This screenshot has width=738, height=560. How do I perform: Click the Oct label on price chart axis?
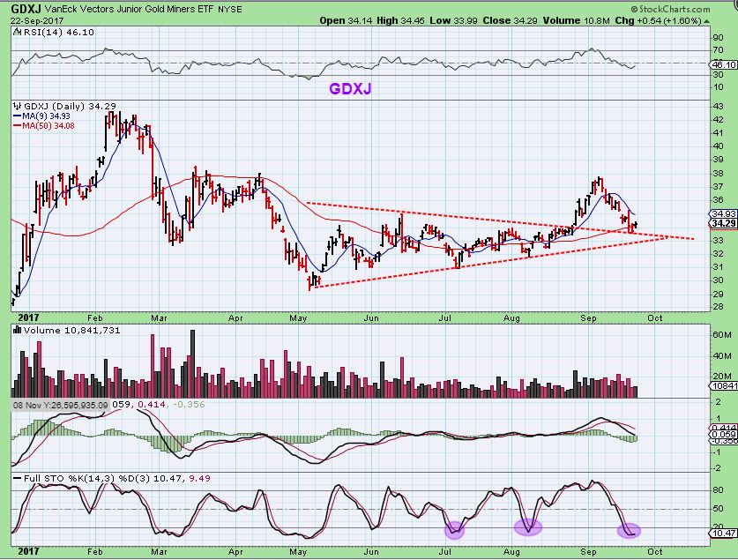[655, 318]
